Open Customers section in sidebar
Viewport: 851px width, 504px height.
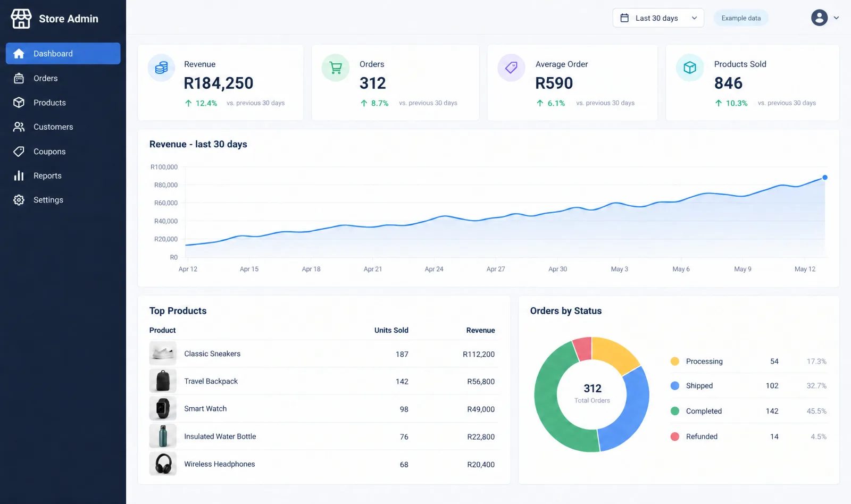click(63, 127)
